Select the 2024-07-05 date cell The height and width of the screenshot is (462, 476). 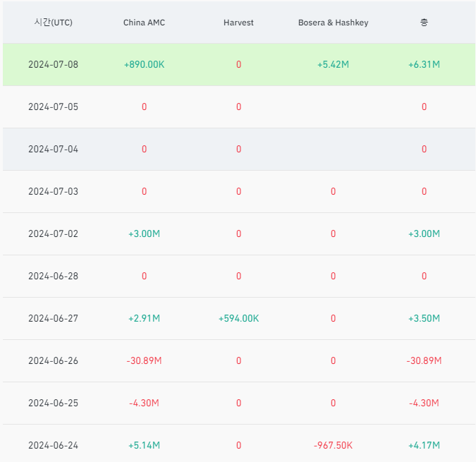pyautogui.click(x=53, y=107)
